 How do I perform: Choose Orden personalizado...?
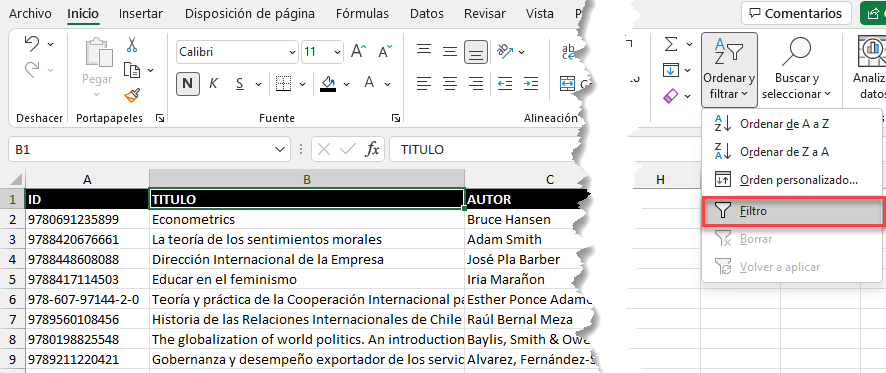coord(792,180)
